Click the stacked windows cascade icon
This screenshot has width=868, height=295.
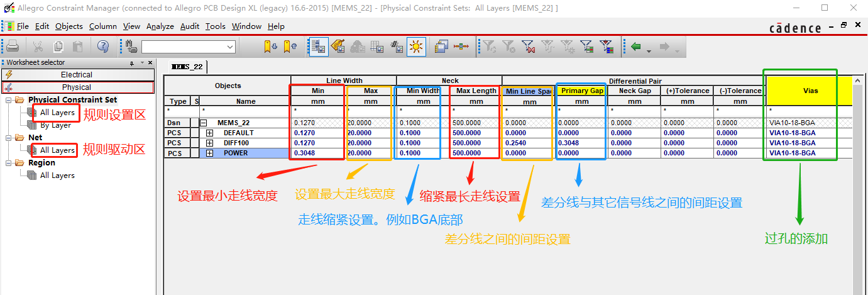click(x=441, y=46)
